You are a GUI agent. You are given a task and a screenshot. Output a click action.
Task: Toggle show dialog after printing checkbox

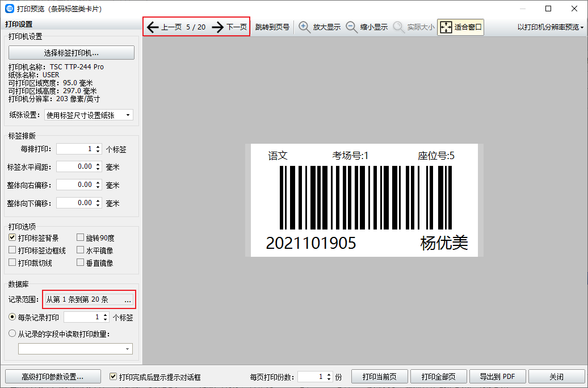[114, 377]
